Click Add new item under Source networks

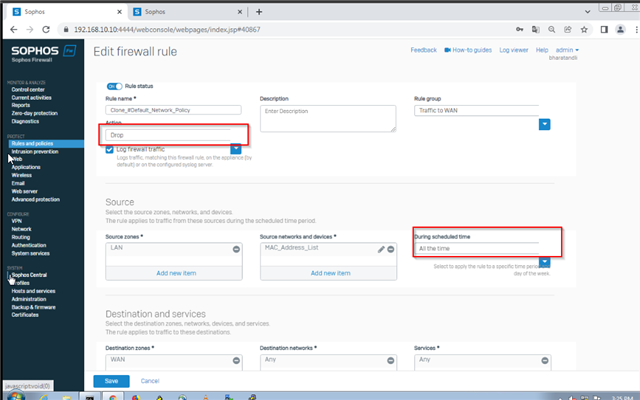[x=330, y=273]
